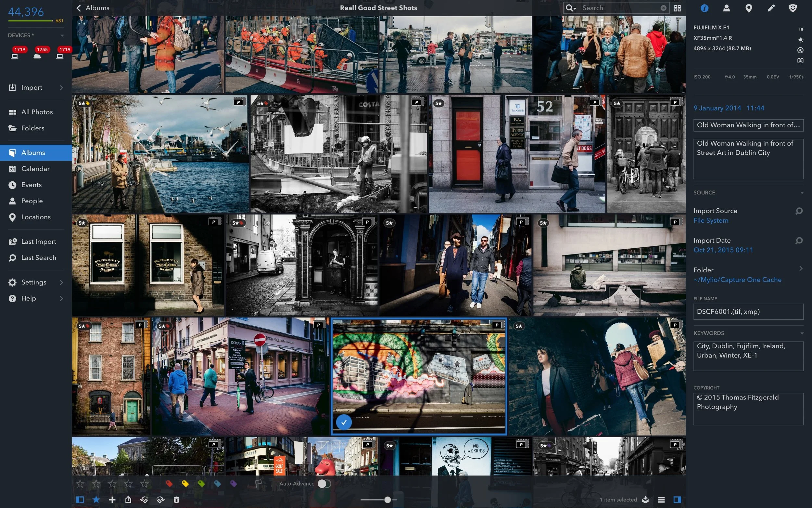
Task: Select Locations in the sidebar
Action: tap(36, 217)
